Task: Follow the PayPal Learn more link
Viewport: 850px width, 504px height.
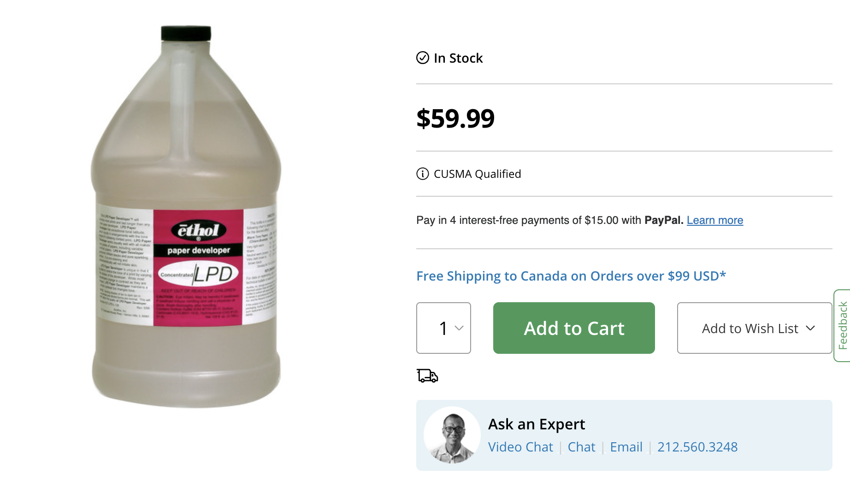Action: click(714, 220)
